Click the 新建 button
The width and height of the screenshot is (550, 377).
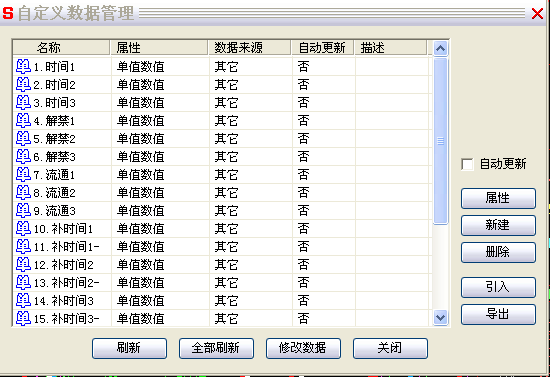pos(498,225)
